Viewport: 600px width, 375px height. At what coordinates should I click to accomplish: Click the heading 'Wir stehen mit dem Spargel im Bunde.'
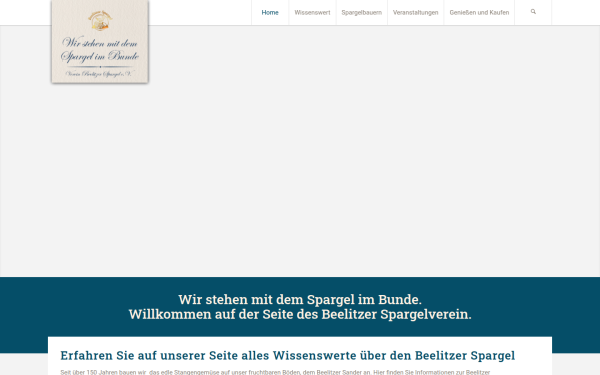[300, 299]
